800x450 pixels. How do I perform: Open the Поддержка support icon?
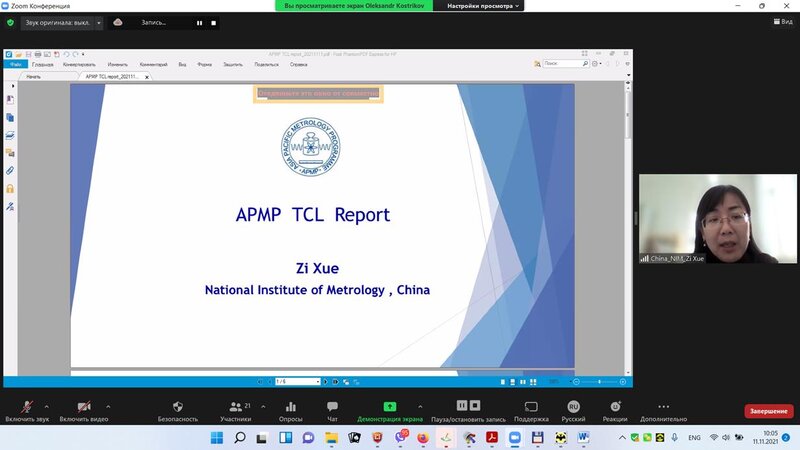pos(531,408)
